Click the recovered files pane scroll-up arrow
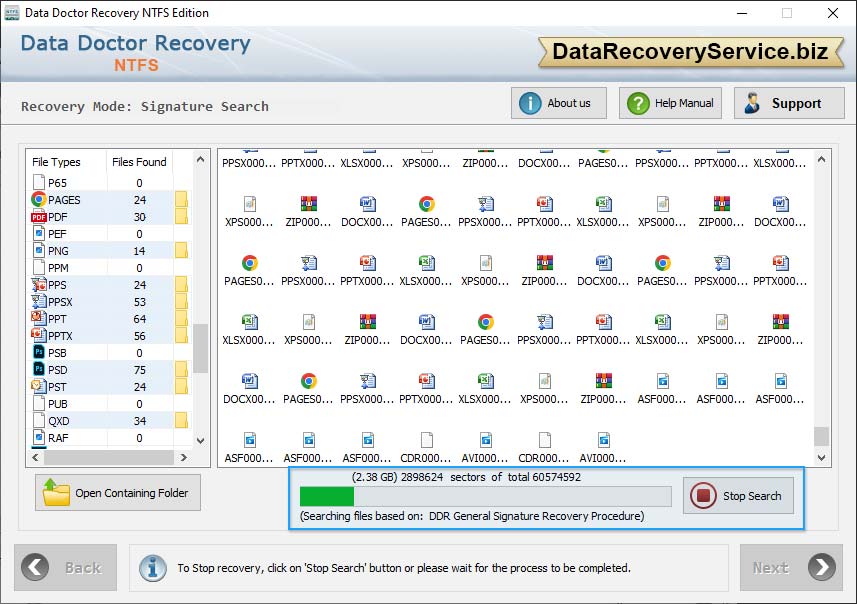 (821, 160)
